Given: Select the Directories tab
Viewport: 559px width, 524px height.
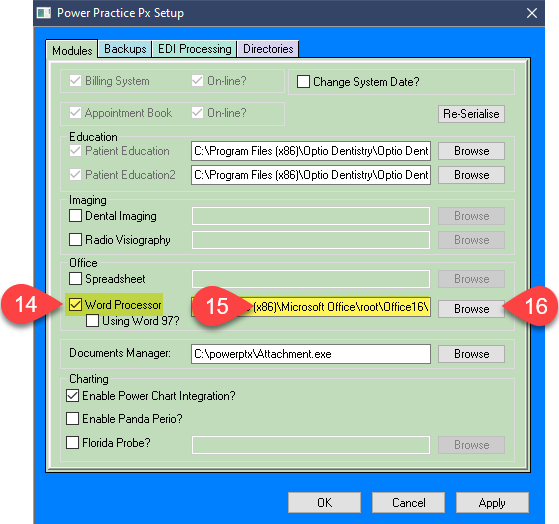Looking at the screenshot, I should (268, 49).
